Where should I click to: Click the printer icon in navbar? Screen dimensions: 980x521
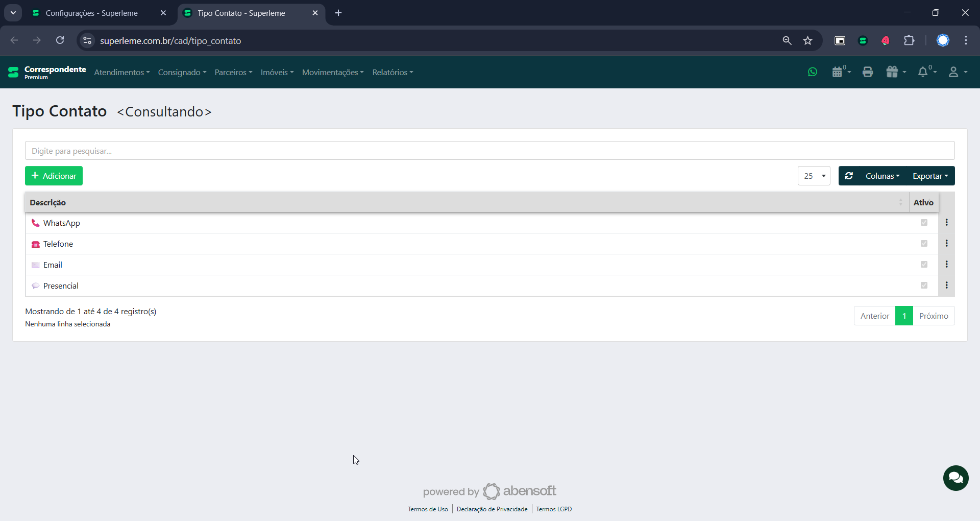pyautogui.click(x=868, y=72)
